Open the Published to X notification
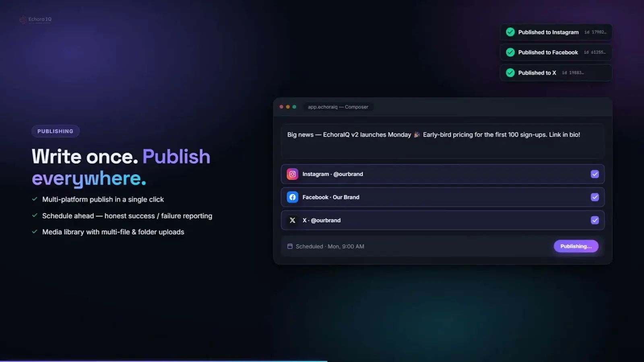This screenshot has height=362, width=644. [x=556, y=73]
